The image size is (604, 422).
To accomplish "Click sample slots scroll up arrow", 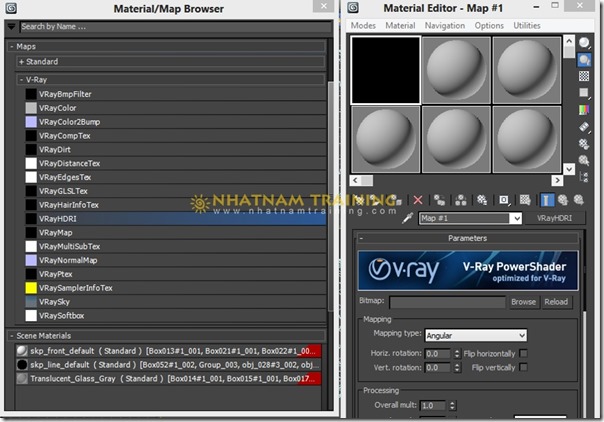I will (569, 40).
